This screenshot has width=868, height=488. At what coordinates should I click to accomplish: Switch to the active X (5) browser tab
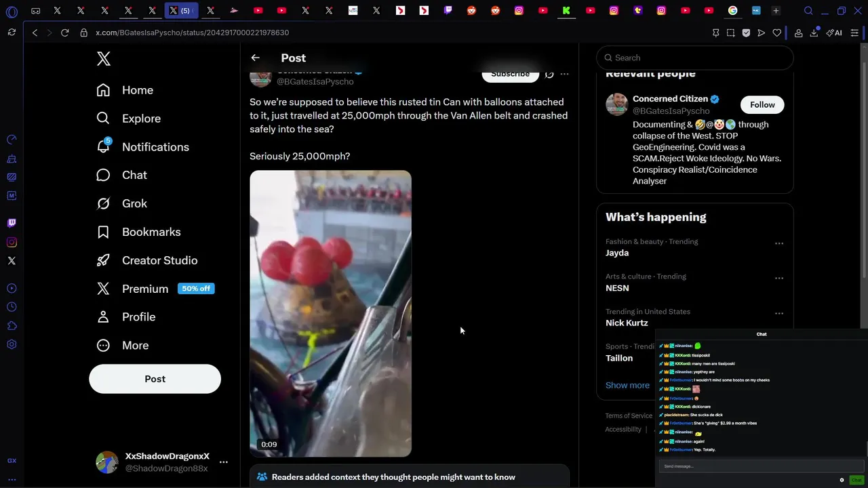pos(181,11)
